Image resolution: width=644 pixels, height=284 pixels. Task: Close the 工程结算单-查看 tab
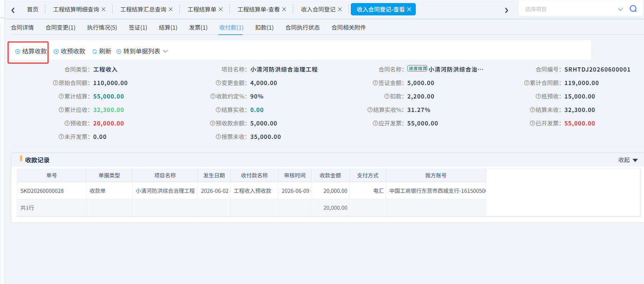(284, 9)
